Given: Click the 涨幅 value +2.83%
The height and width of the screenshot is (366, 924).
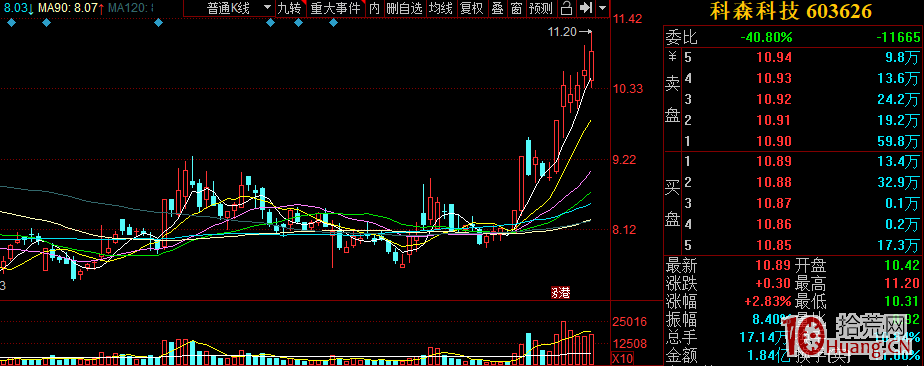Looking at the screenshot, I should (768, 302).
